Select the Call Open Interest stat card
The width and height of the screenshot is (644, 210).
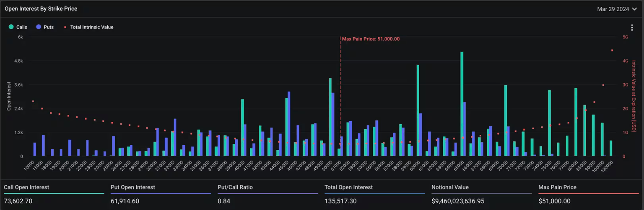pyautogui.click(x=54, y=195)
